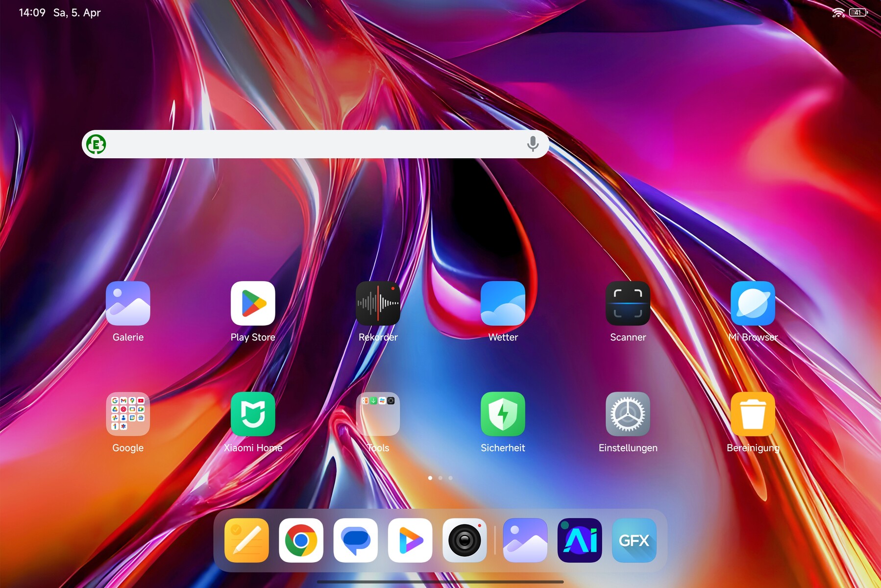Open the Wetter weather app
The image size is (881, 588).
coord(503,303)
